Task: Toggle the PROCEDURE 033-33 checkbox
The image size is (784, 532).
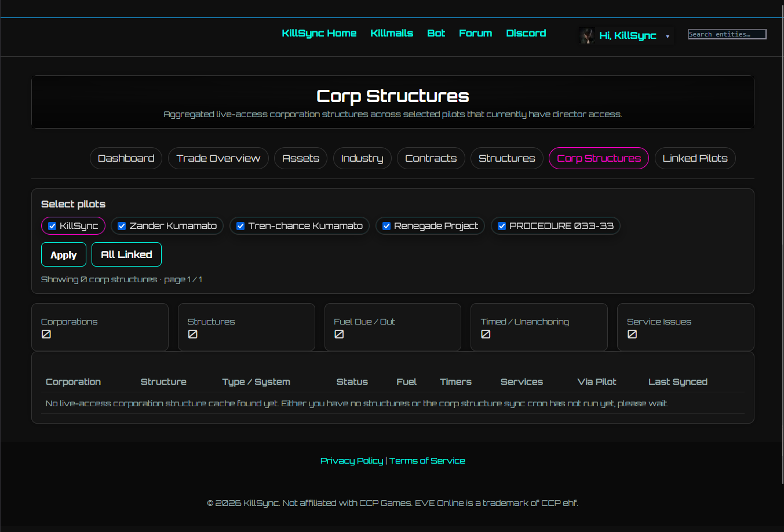Action: click(502, 226)
